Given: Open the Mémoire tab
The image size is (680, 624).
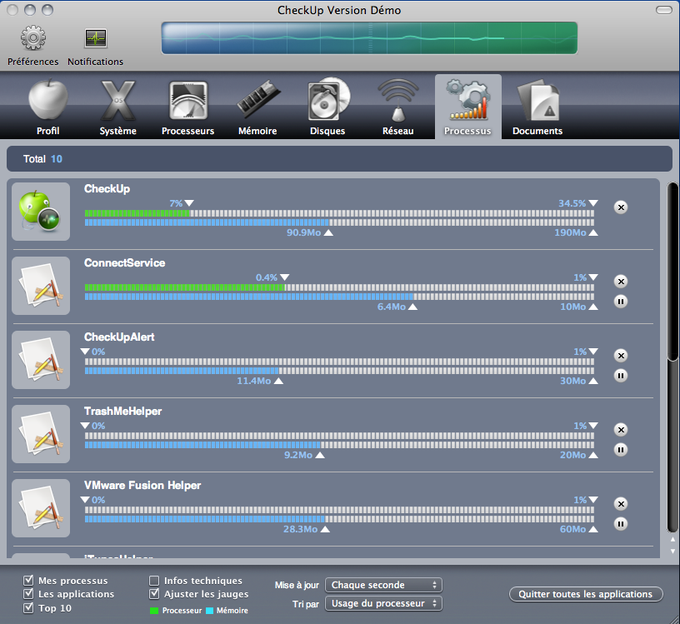Looking at the screenshot, I should pyautogui.click(x=258, y=107).
